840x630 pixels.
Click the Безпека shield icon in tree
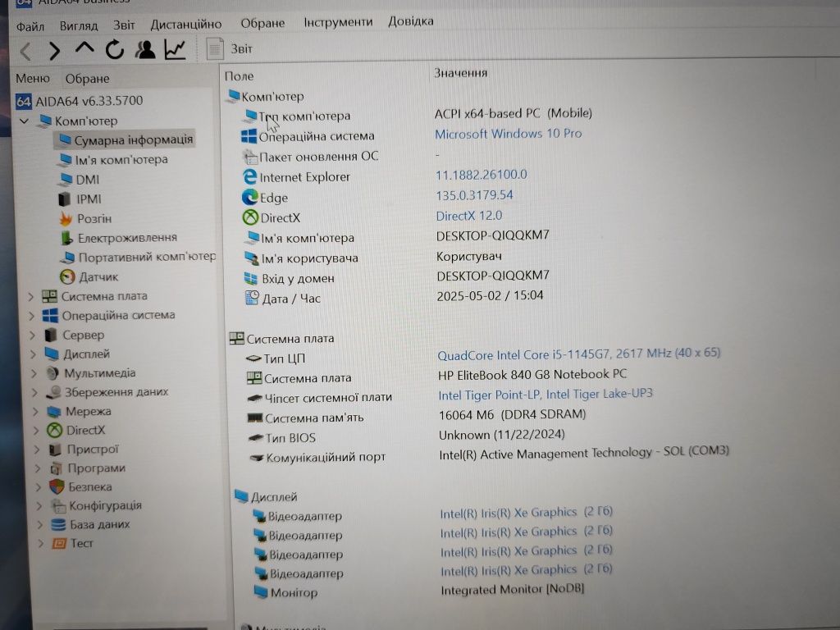point(57,486)
